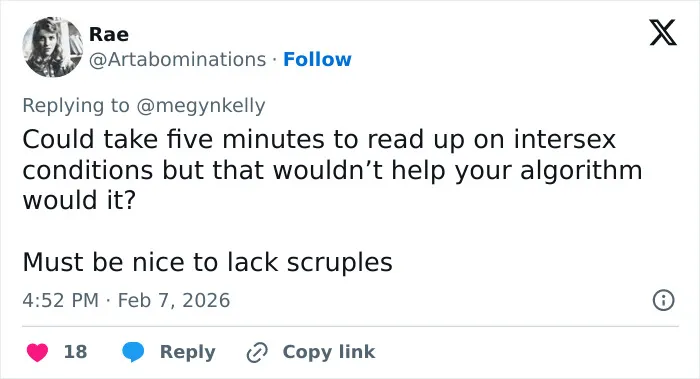700x379 pixels.
Task: Click the 18 likes count
Action: (75, 352)
